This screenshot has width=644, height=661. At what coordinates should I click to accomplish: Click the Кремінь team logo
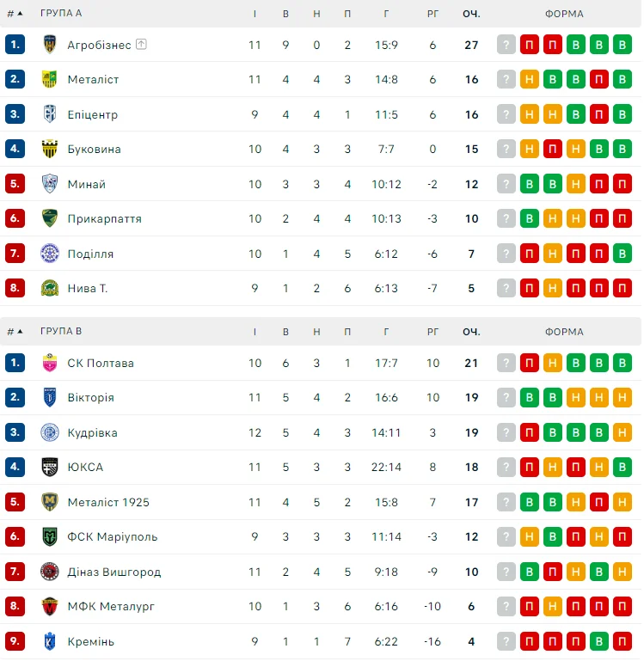[49, 641]
